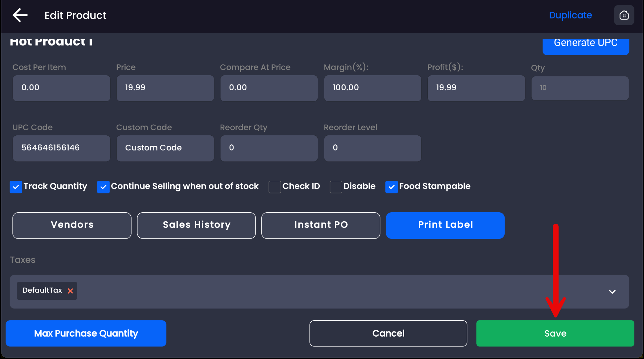644x359 pixels.
Task: Remove the DefaultTax tag
Action: tap(70, 291)
